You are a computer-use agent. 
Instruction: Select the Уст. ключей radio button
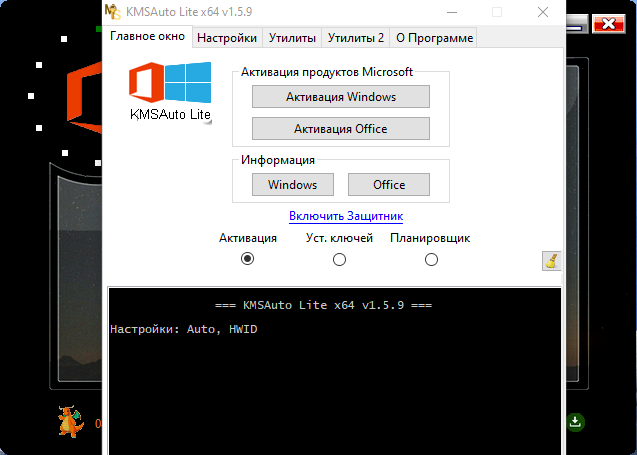pyautogui.click(x=339, y=259)
